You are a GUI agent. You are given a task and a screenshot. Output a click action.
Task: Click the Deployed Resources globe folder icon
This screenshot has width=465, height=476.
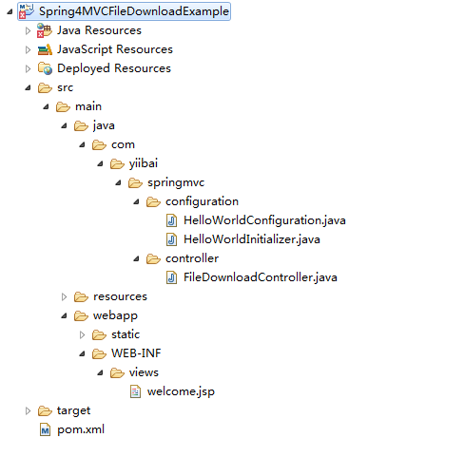[x=45, y=68]
